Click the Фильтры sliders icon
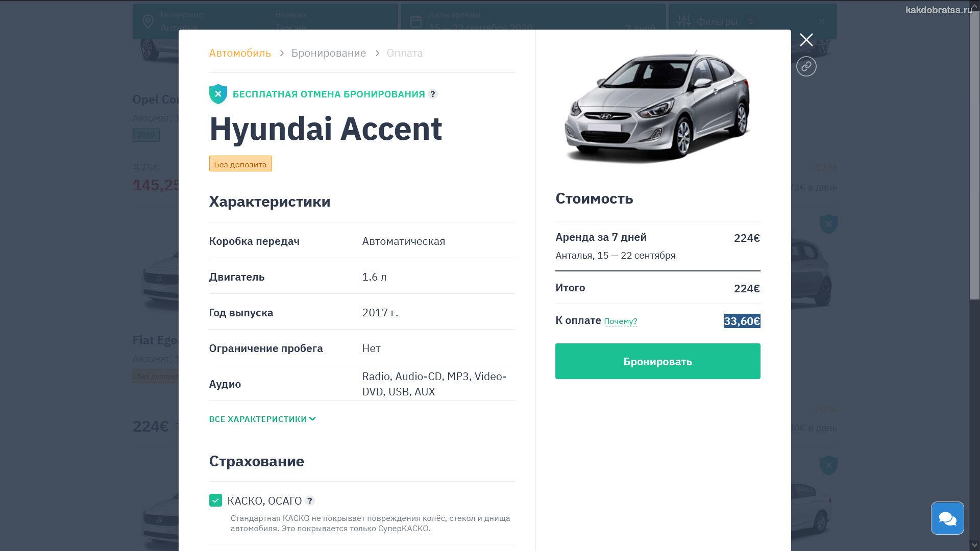980x551 pixels. tap(683, 21)
